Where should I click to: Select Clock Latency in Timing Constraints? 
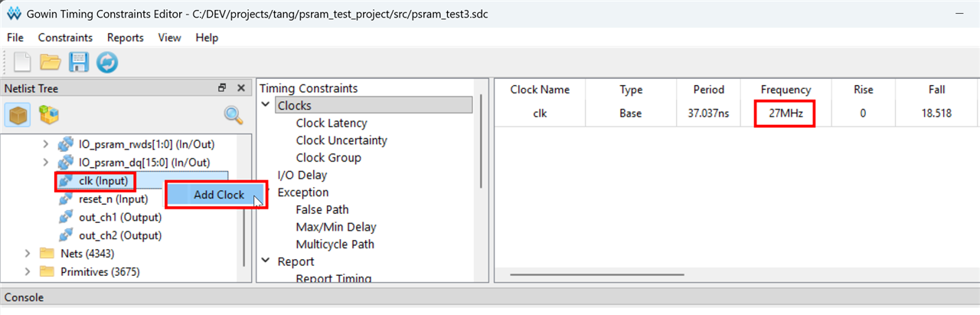coord(332,123)
